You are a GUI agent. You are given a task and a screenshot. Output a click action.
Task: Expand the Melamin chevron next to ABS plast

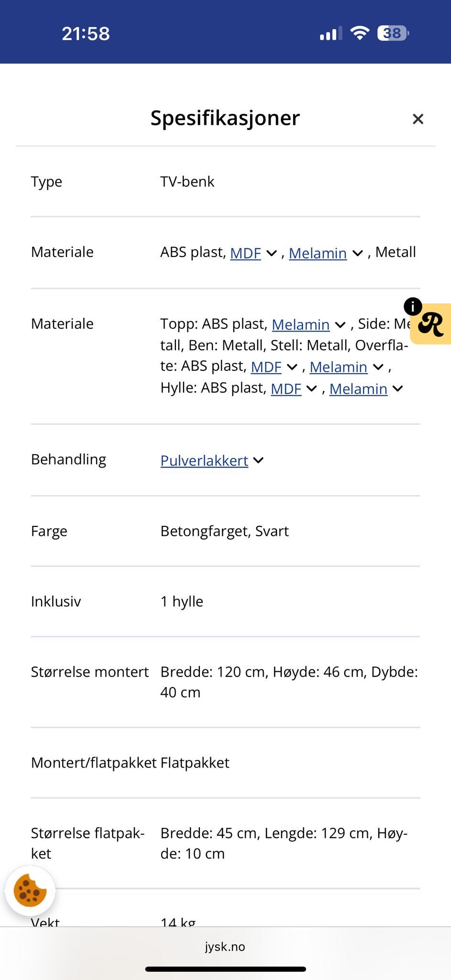357,254
